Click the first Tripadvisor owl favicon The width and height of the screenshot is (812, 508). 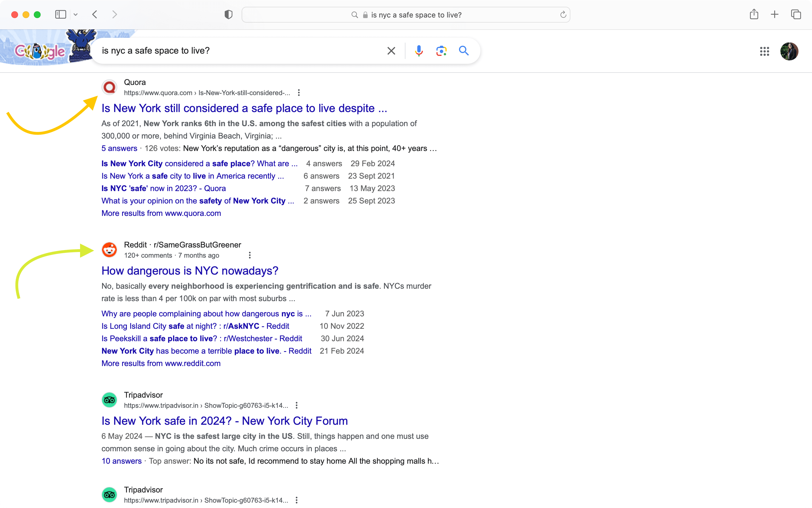click(109, 400)
